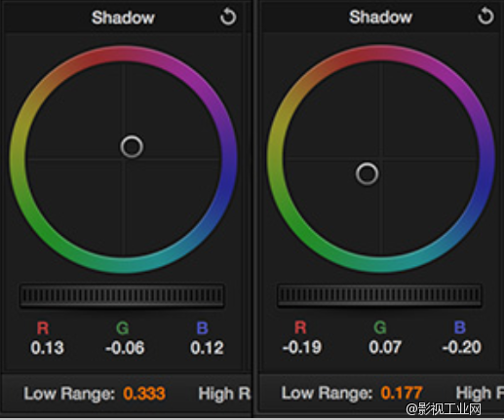
Task: Click the right Shadow master wheel slider
Action: pyautogui.click(x=379, y=295)
